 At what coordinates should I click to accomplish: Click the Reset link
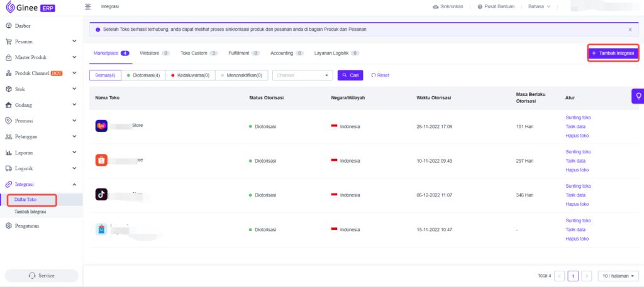pyautogui.click(x=380, y=75)
